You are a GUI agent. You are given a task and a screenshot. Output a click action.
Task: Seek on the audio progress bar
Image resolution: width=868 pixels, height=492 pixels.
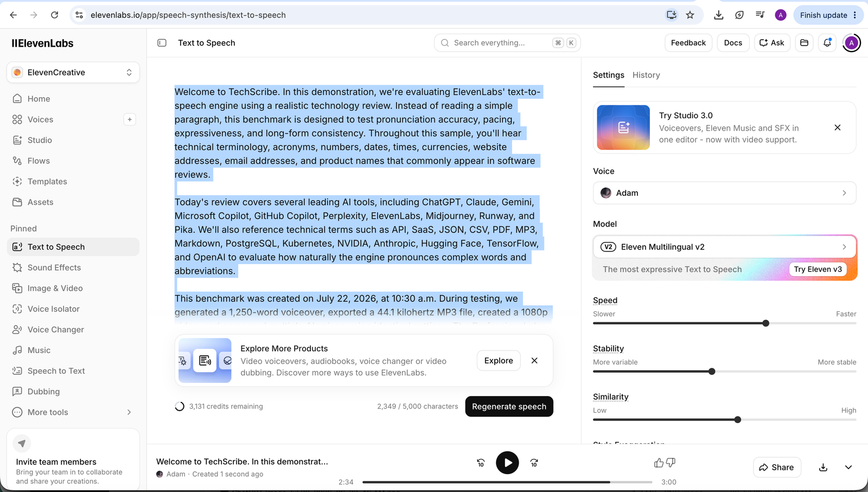coord(507,482)
